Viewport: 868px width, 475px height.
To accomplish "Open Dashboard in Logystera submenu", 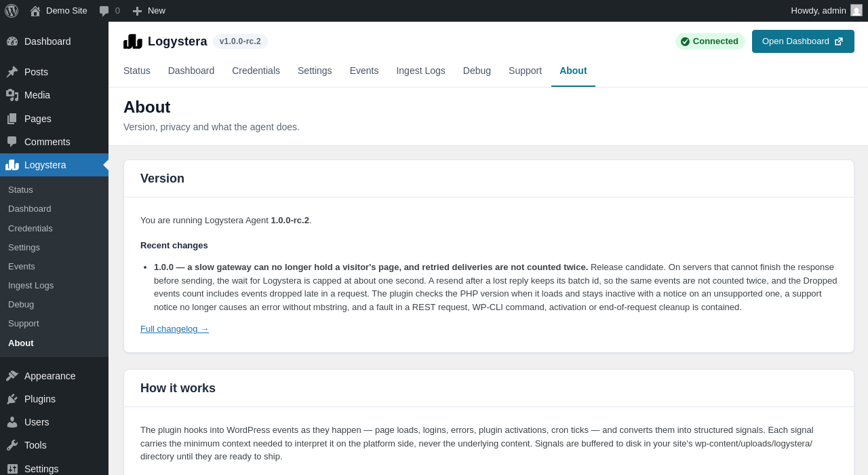I will coord(30,209).
